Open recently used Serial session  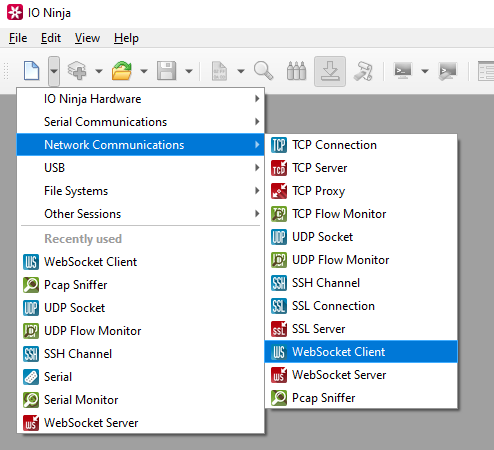tap(141, 377)
